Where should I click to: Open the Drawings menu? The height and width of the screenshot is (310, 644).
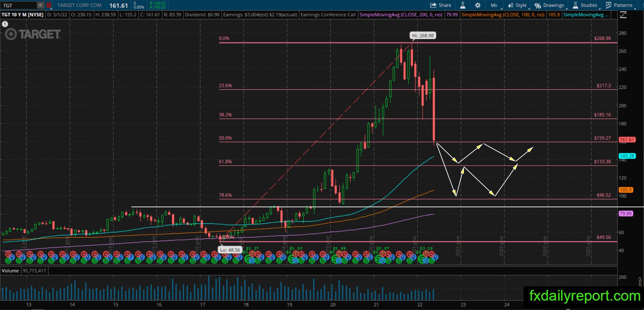(x=550, y=5)
